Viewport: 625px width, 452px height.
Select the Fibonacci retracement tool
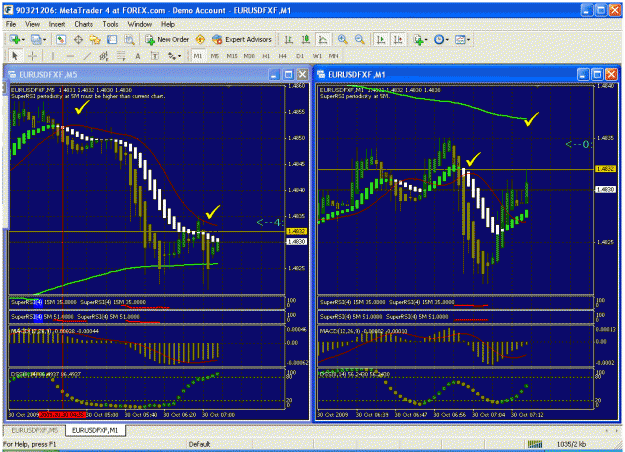click(x=121, y=56)
